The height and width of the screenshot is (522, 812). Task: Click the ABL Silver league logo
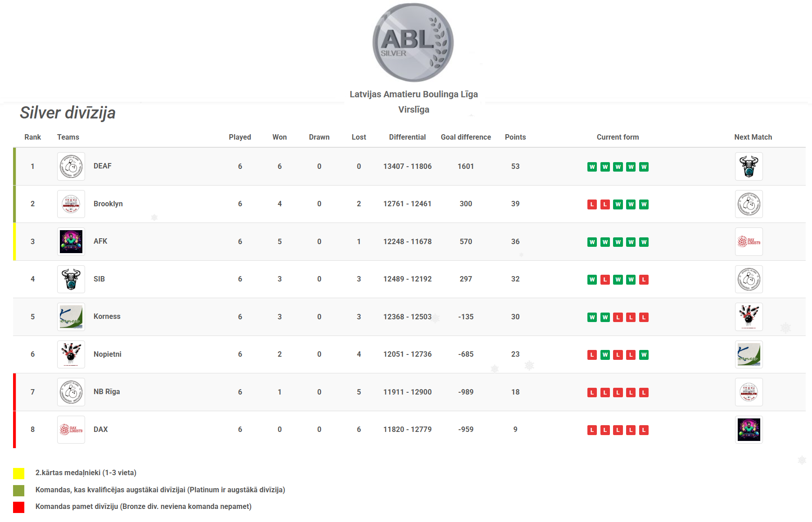413,43
